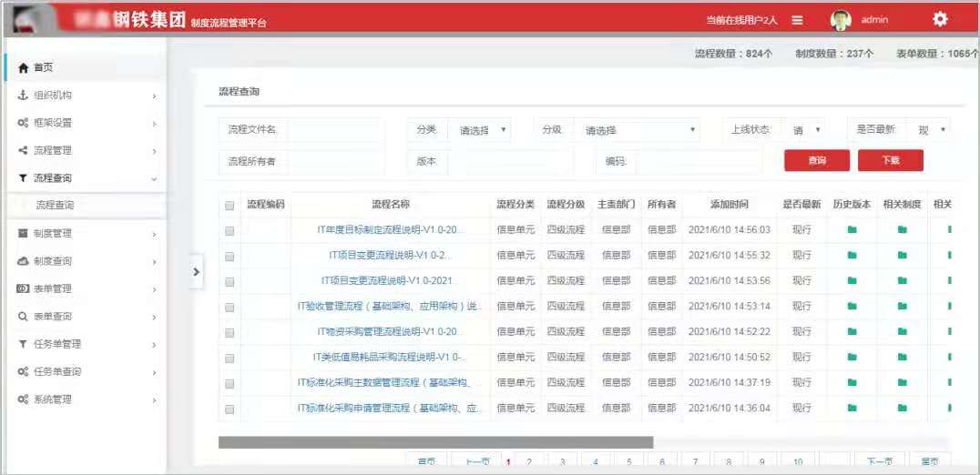
Task: Open the 分类 dropdown
Action: [480, 130]
